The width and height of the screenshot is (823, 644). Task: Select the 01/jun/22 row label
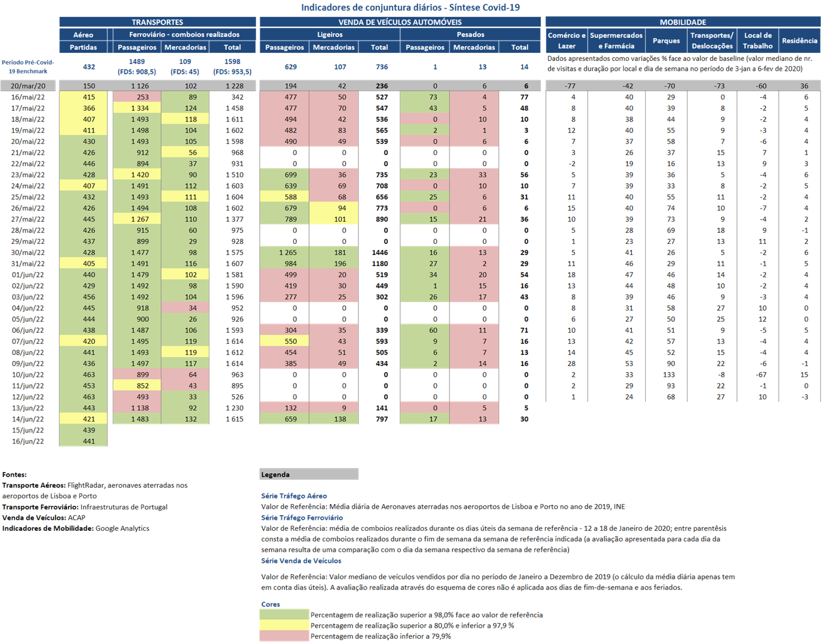[28, 275]
